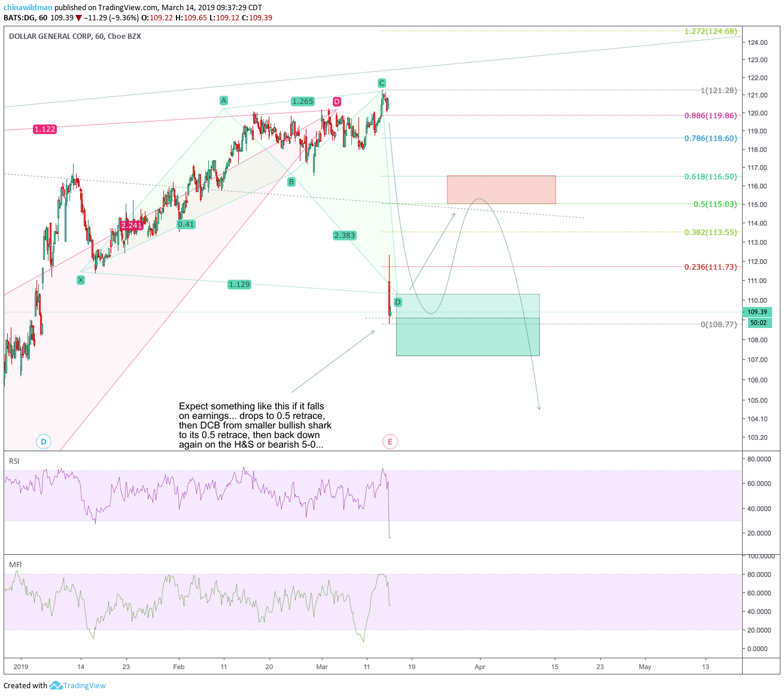The height and width of the screenshot is (696, 784).
Task: Select the pink D pattern point label
Action: point(337,102)
